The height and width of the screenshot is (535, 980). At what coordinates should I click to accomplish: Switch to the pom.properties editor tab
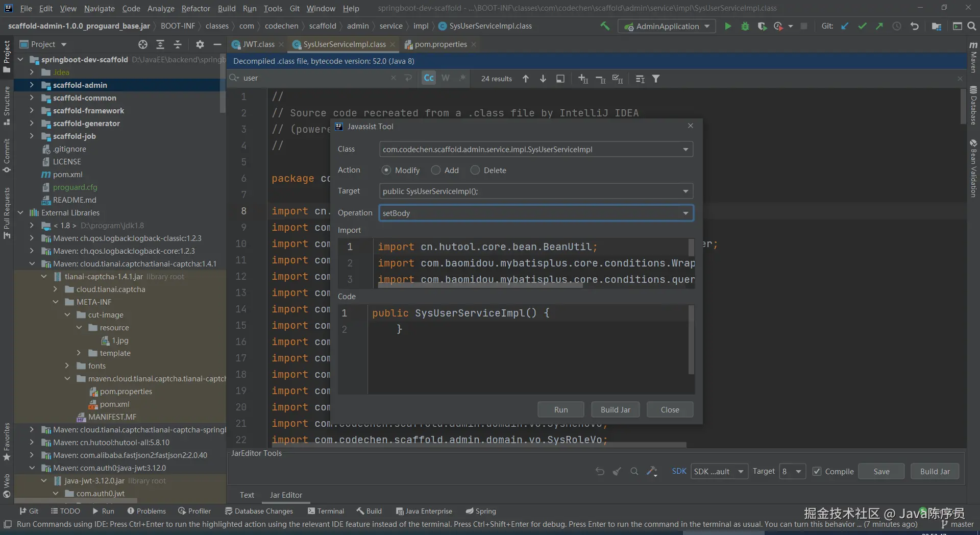(440, 44)
